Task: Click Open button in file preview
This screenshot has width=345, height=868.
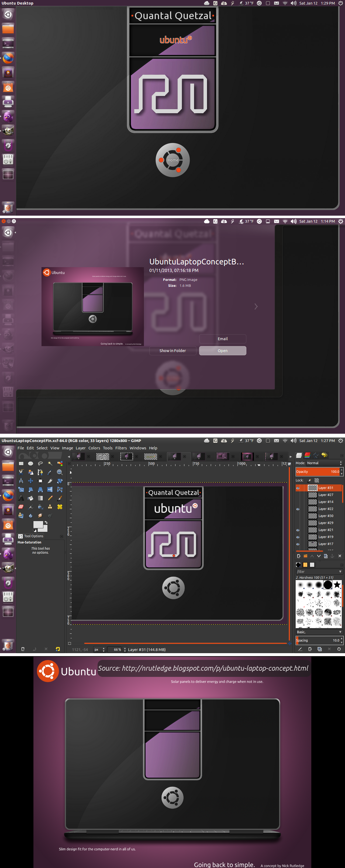Action: coord(223,351)
